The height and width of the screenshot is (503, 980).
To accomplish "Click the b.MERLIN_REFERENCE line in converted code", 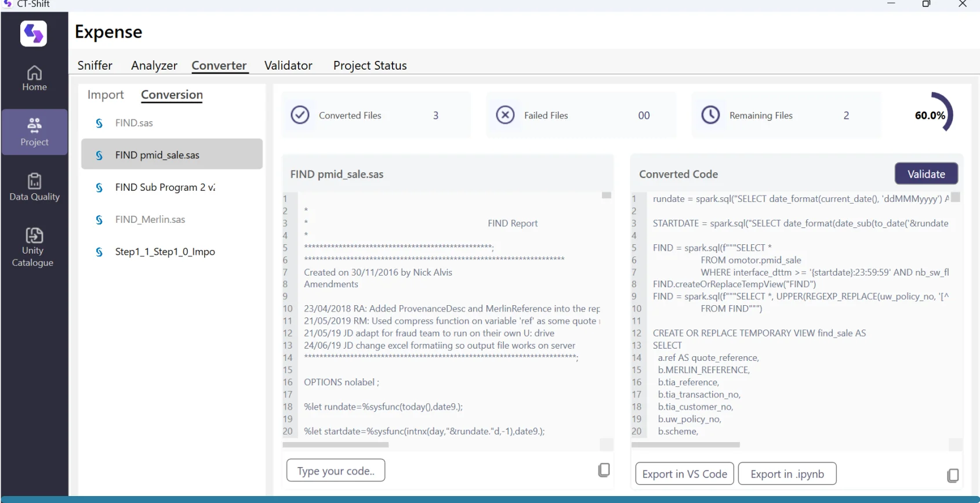I will click(703, 370).
